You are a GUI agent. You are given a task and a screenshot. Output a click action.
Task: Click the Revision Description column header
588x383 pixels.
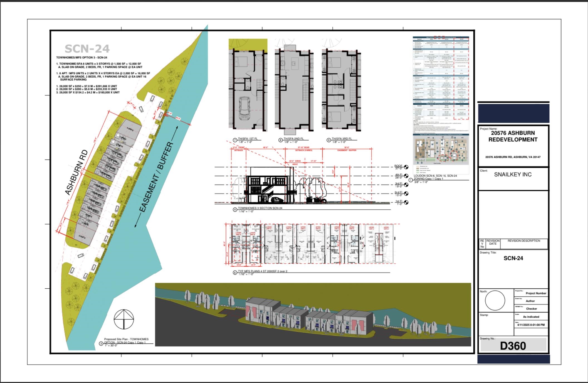524,241
